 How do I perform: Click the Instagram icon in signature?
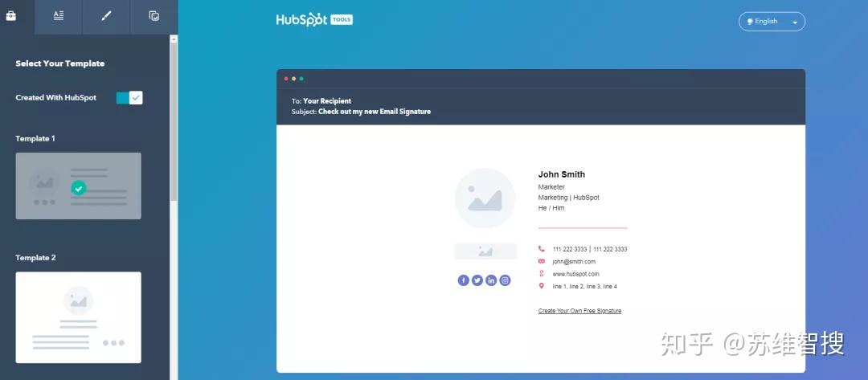[x=505, y=280]
